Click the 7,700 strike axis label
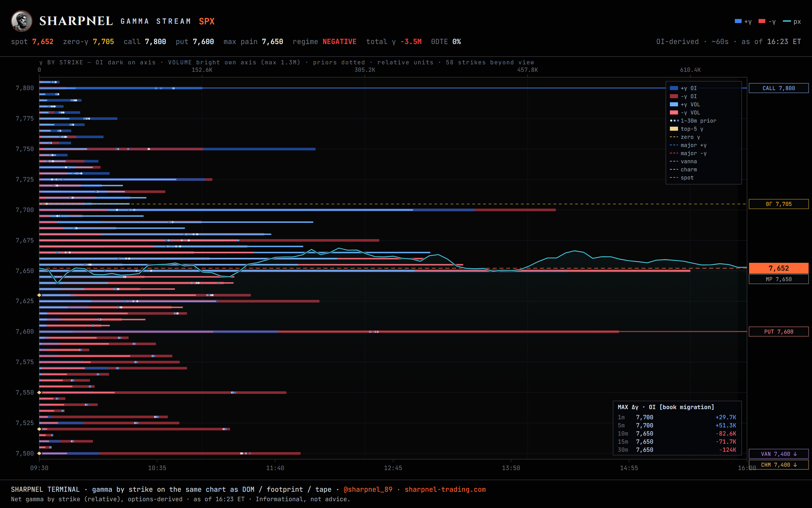Screen dimensions: 812x508 (x=25, y=210)
